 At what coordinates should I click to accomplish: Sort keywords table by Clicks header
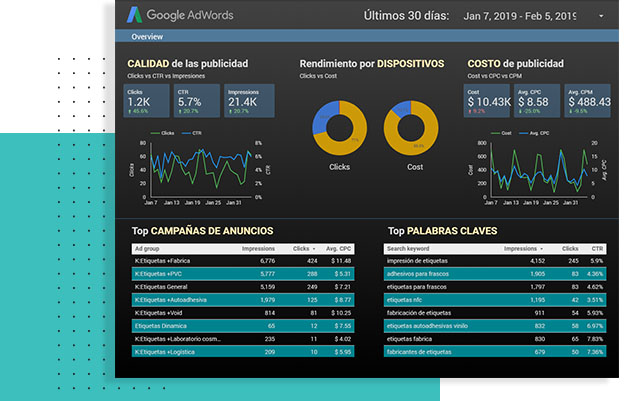tap(570, 249)
